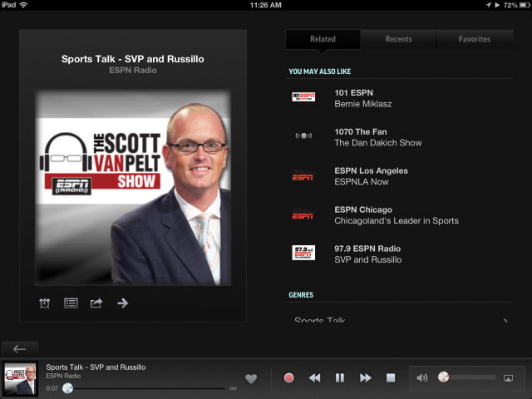This screenshot has height=399, width=532.
Task: Pause the playback
Action: click(x=340, y=377)
